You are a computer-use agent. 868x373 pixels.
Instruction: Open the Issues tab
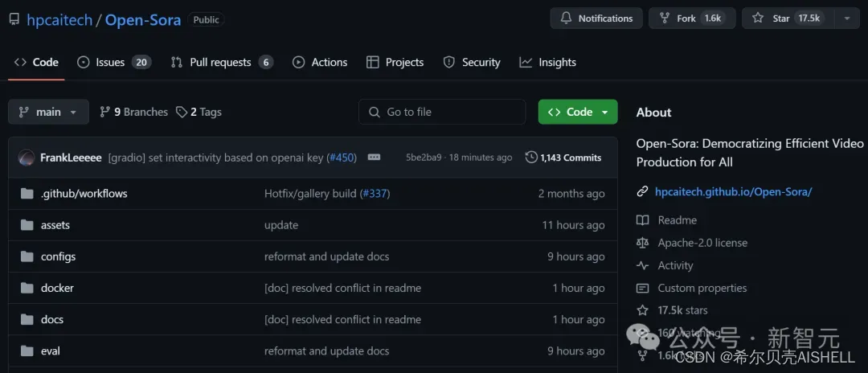(114, 63)
